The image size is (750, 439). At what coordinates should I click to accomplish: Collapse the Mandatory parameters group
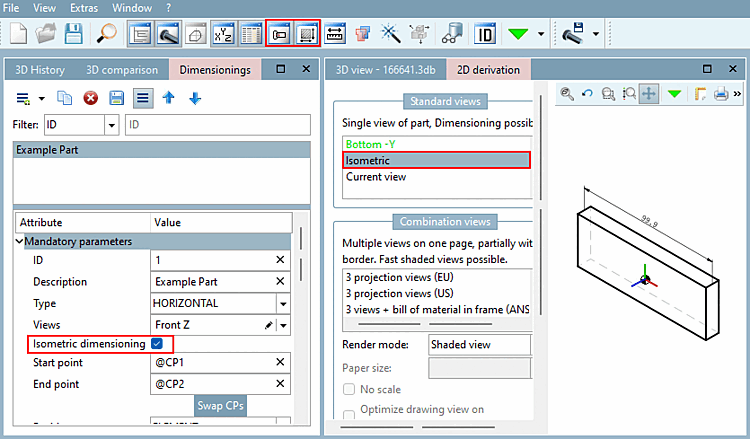pyautogui.click(x=19, y=241)
